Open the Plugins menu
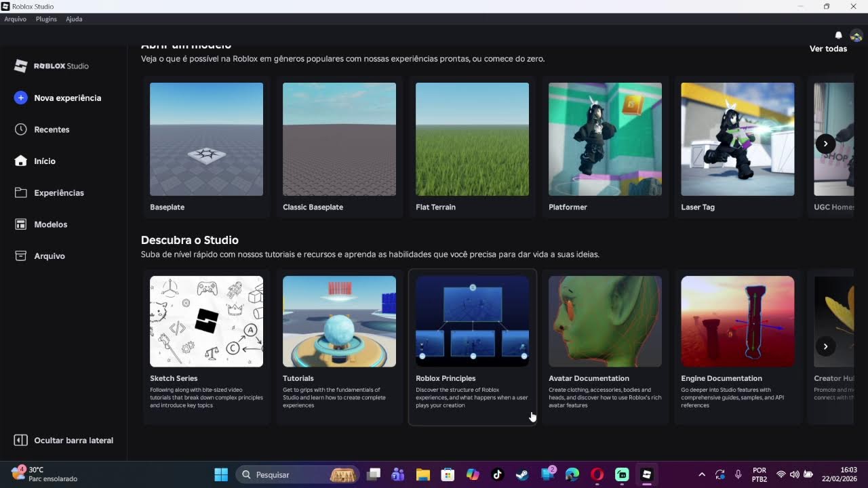This screenshot has width=868, height=488. tap(46, 19)
